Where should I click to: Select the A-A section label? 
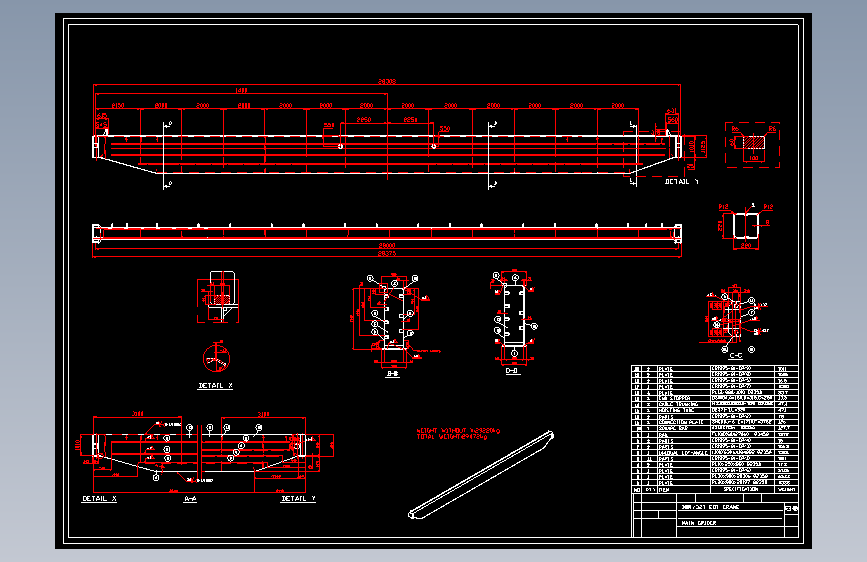[190, 499]
